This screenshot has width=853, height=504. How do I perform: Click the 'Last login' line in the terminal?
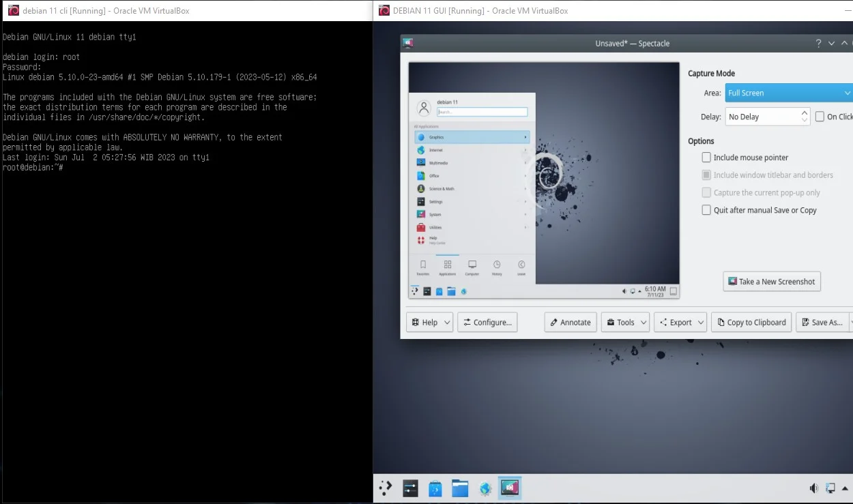(x=106, y=158)
